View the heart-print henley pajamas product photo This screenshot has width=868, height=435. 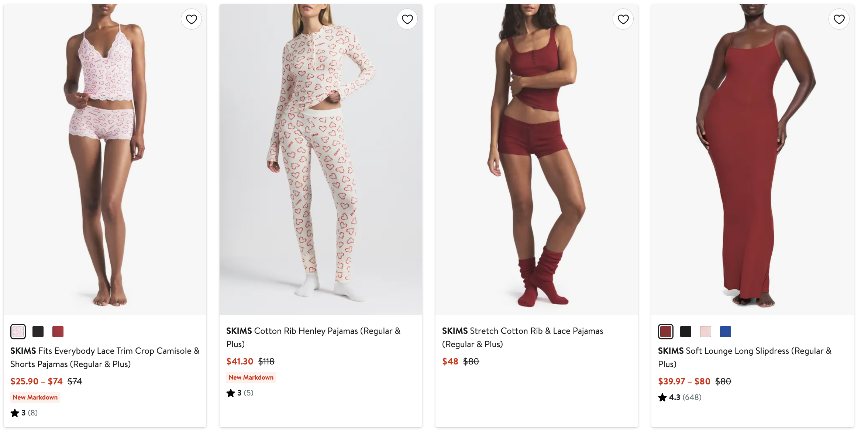click(x=321, y=159)
